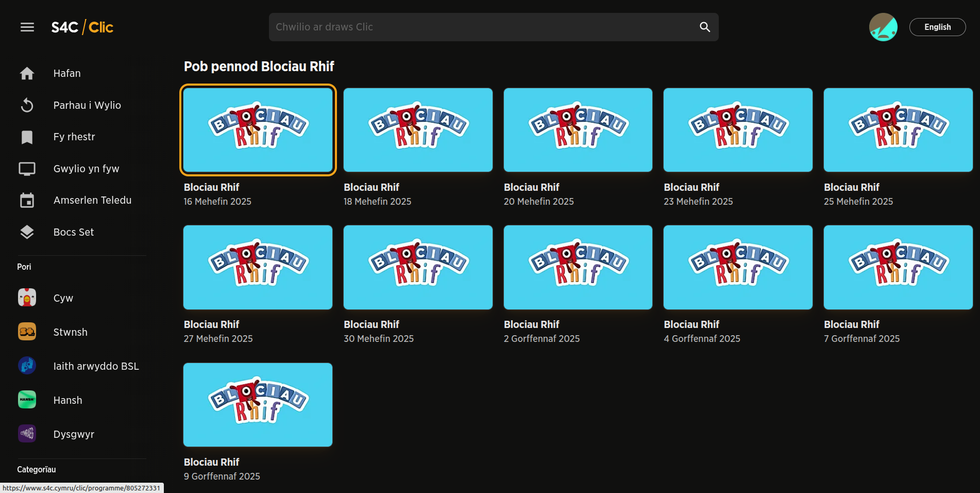
Task: Open episode thumbnail for 2 Gorffennaf 2025
Action: 578,267
